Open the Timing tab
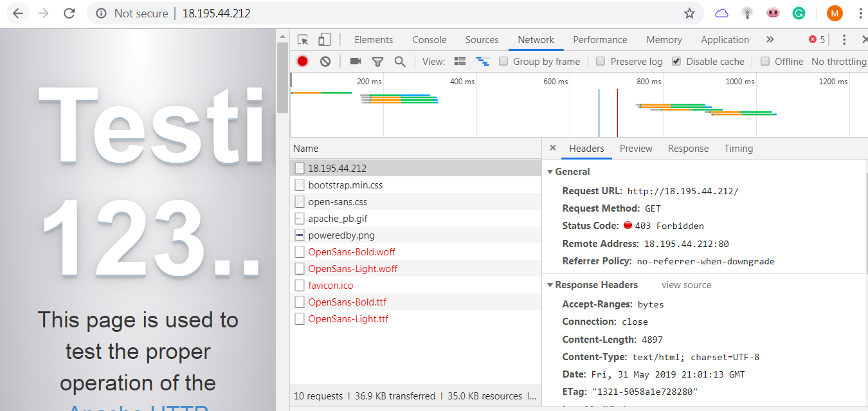 738,149
